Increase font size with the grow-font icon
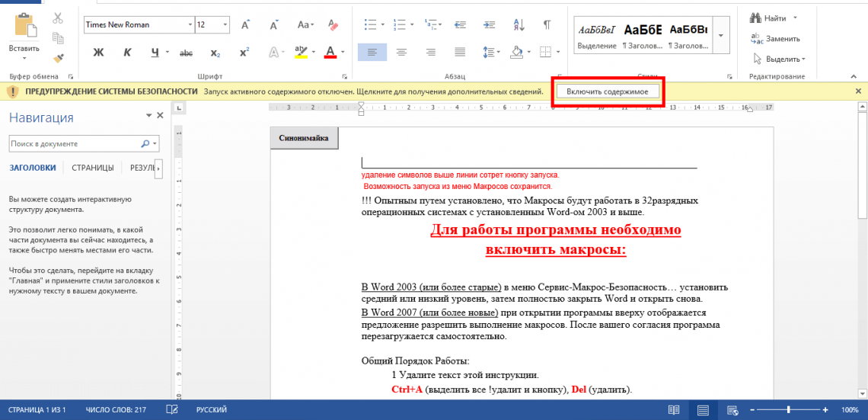868x420 pixels. [246, 25]
